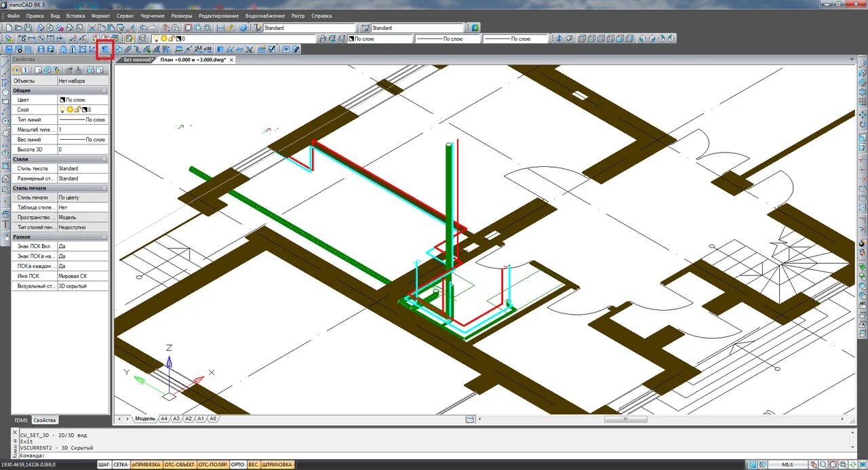The height and width of the screenshot is (470, 868).
Task: Collapse the Разное properties section
Action: click(x=104, y=237)
